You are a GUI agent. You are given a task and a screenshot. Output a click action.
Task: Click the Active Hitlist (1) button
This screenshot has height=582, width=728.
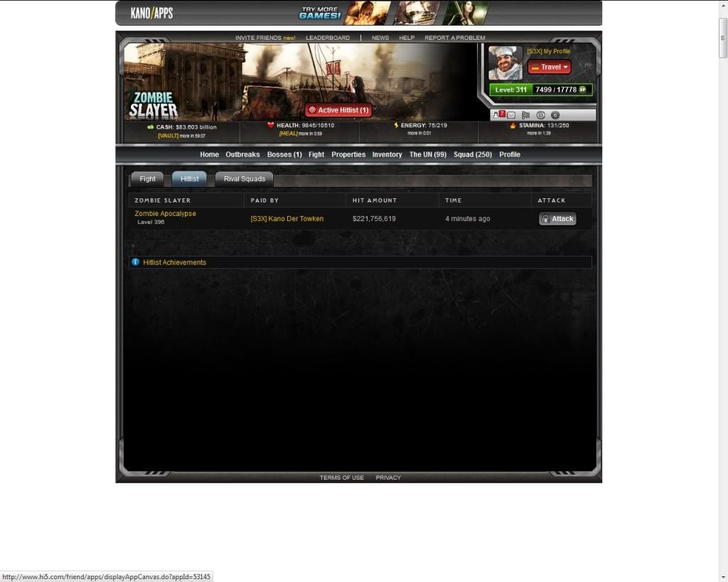(x=338, y=110)
